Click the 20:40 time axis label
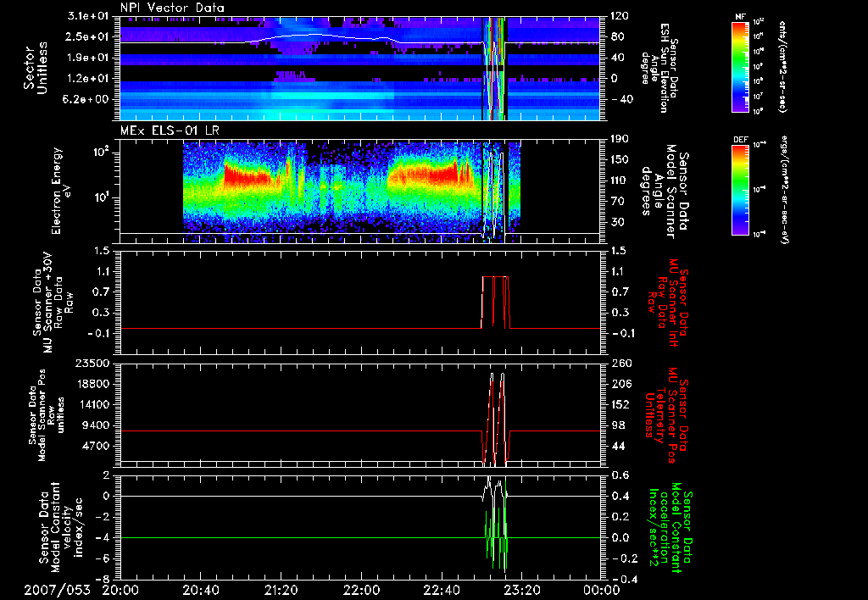Image resolution: width=868 pixels, height=600 pixels. pos(200,590)
